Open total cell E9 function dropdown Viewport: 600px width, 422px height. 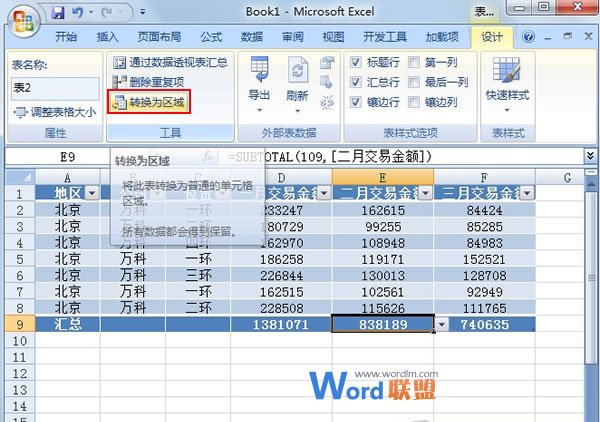(x=442, y=325)
